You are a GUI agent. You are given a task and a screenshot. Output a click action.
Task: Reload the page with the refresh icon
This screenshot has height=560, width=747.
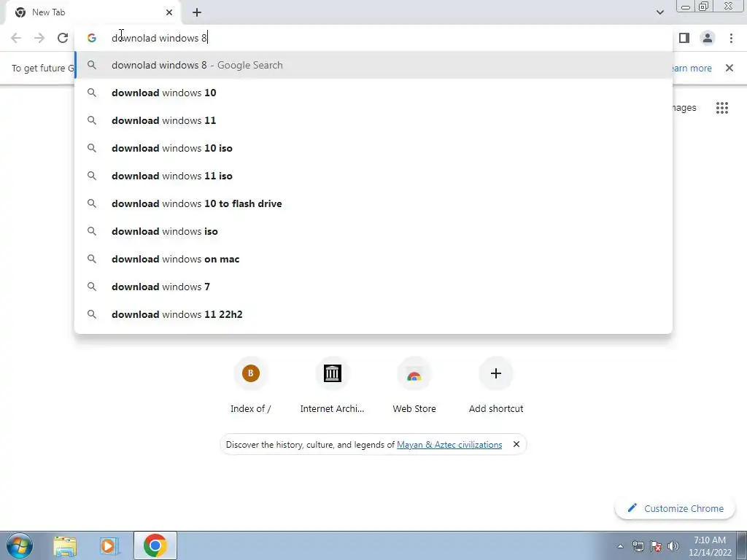point(63,38)
